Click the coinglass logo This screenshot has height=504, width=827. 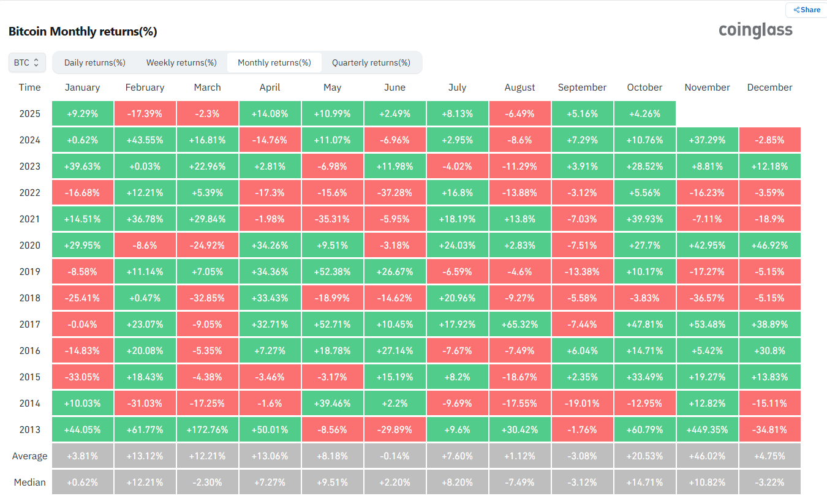coord(755,30)
